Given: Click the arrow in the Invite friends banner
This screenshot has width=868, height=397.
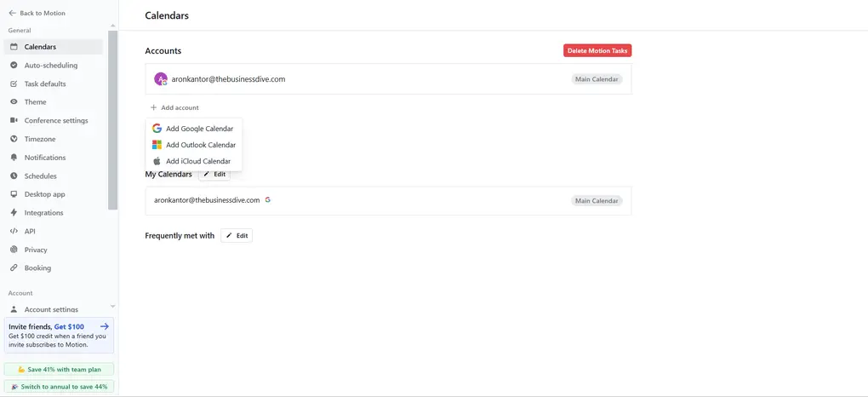Looking at the screenshot, I should pyautogui.click(x=104, y=326).
